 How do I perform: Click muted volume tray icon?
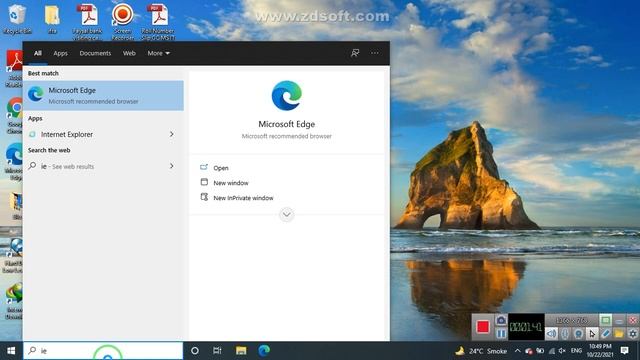coord(562,351)
